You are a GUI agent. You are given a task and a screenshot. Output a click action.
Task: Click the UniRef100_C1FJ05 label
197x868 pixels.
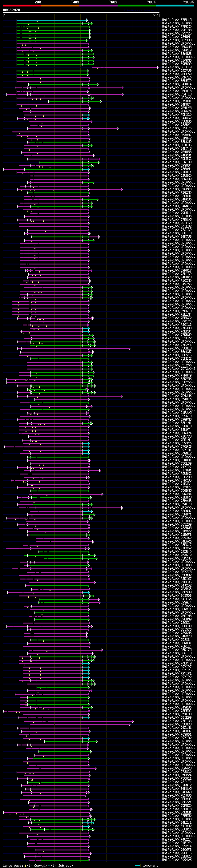[177, 413]
